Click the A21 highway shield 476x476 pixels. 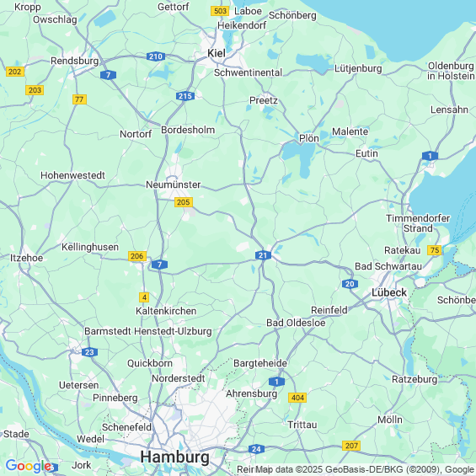point(263,255)
